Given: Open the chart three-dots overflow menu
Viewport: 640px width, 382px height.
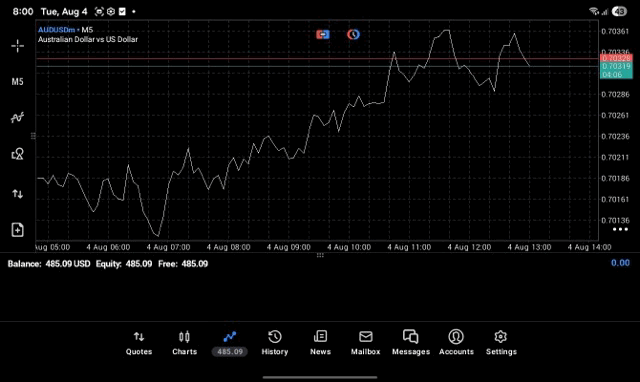Looking at the screenshot, I should (x=620, y=229).
